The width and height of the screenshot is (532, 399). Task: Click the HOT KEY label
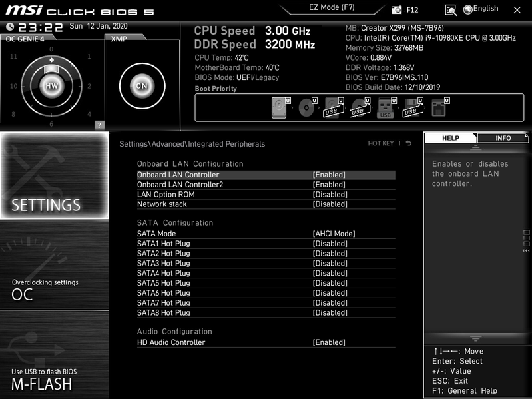(381, 143)
